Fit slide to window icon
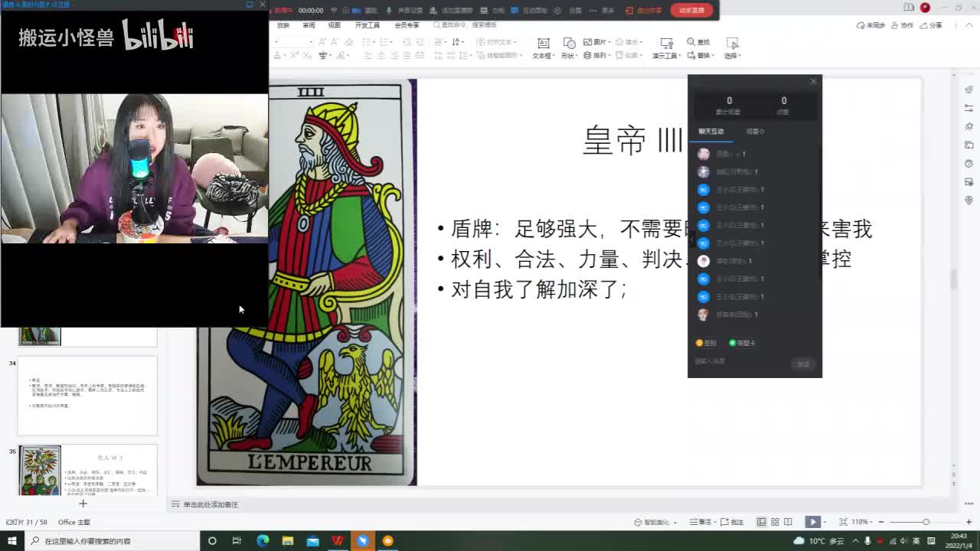Screen dimensions: 980x551 (843, 522)
